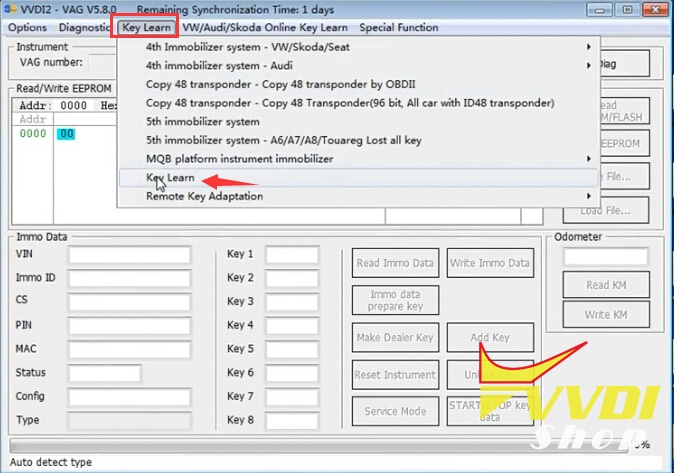
Task: Click the Load File button
Action: pyautogui.click(x=606, y=210)
